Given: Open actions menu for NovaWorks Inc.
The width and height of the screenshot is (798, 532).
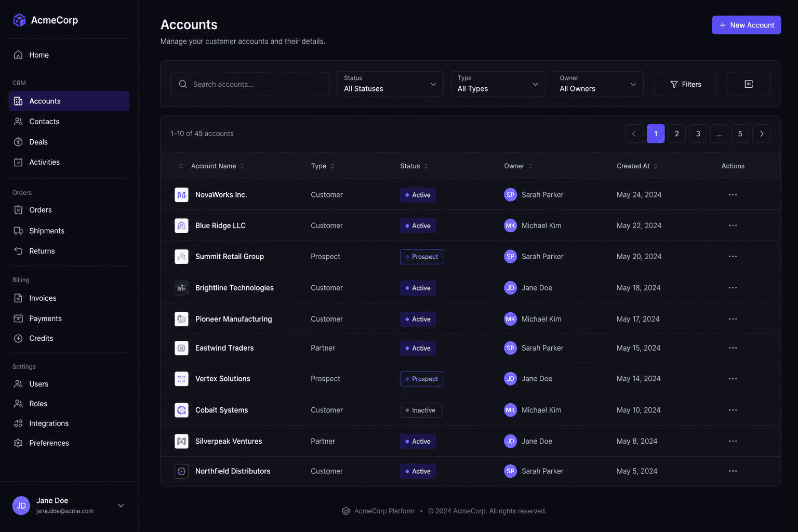Looking at the screenshot, I should point(733,195).
